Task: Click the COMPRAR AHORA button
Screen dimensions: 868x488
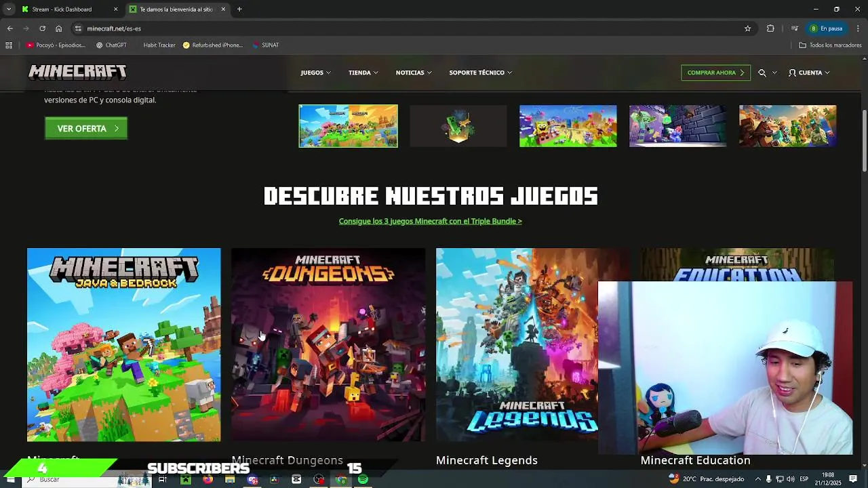Action: (x=715, y=73)
